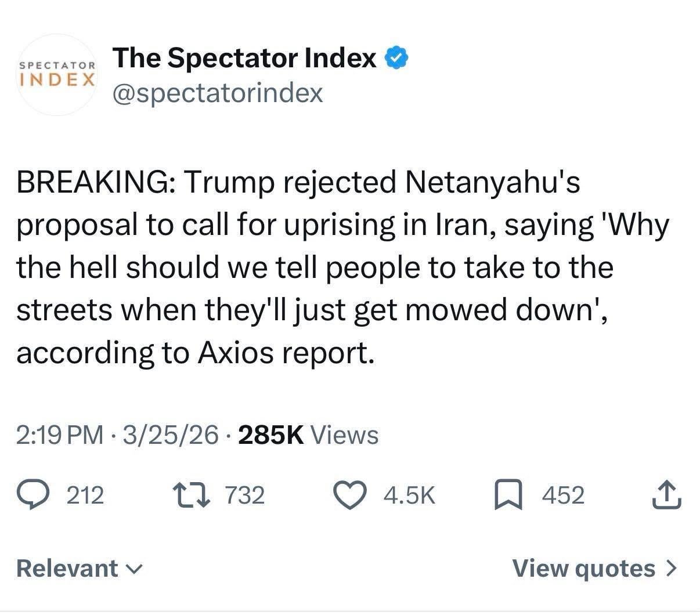Click the arrow next to View quotes

click(x=671, y=568)
